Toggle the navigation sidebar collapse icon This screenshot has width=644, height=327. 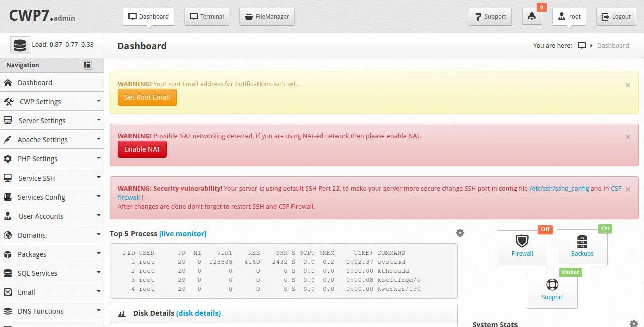(87, 65)
